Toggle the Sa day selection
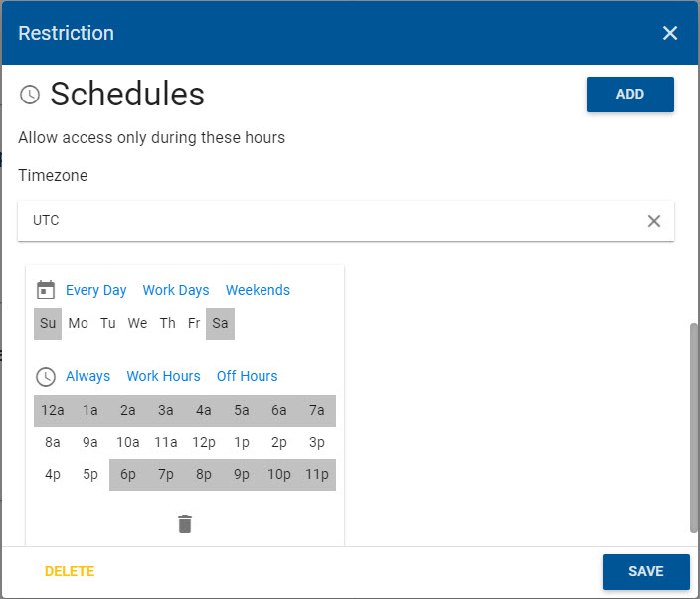This screenshot has width=700, height=599. [x=220, y=323]
